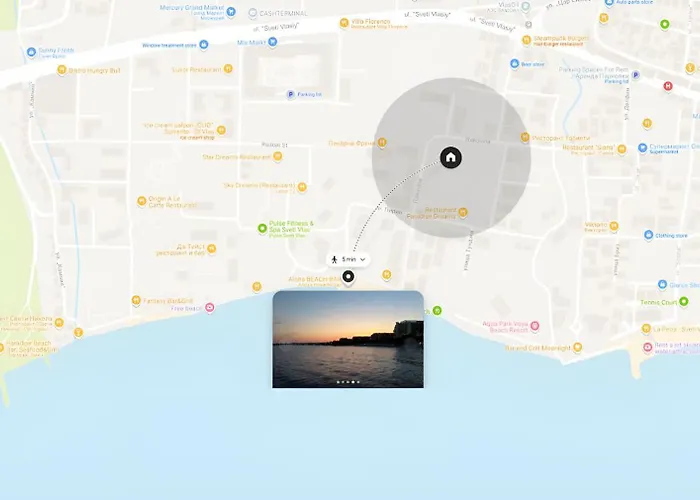Open the sunset beach photo card

(x=348, y=339)
